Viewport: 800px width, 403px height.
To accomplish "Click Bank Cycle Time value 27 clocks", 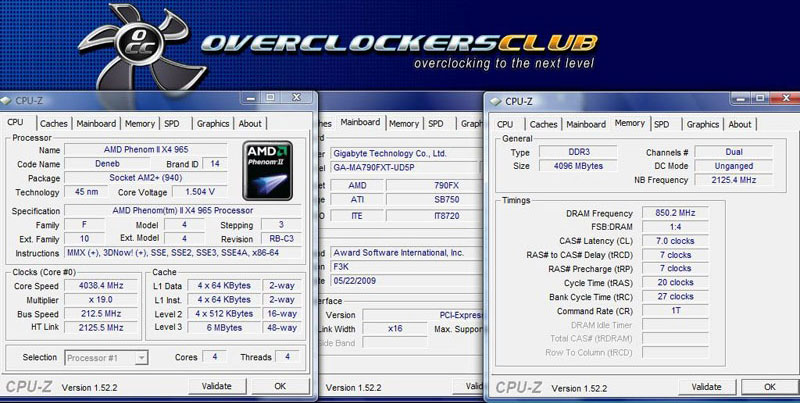I will tap(676, 296).
